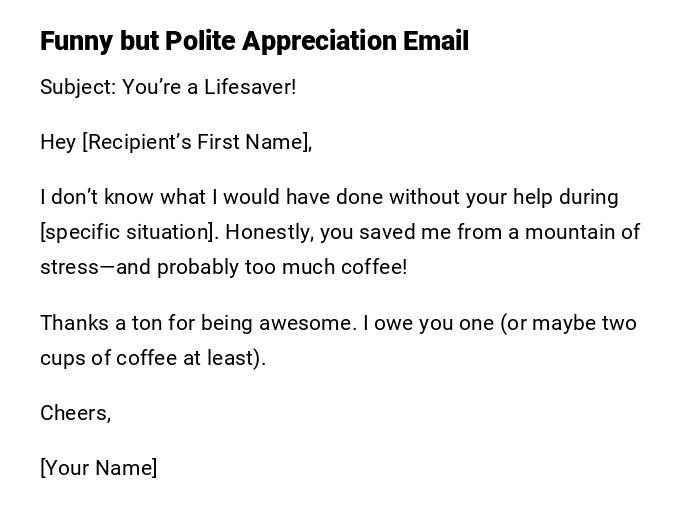This screenshot has height=530, width=700.
Task: Click the word "stress" in the third line
Action: tap(68, 267)
